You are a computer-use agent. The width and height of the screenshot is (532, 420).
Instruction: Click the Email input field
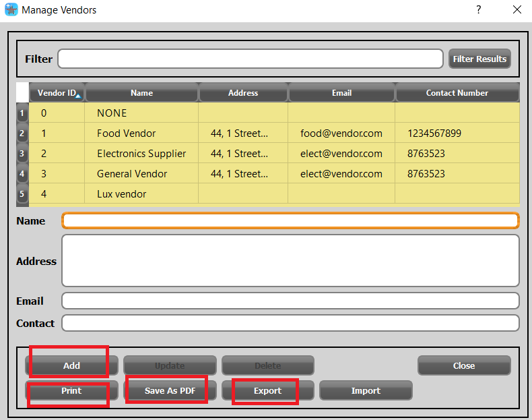(x=290, y=301)
